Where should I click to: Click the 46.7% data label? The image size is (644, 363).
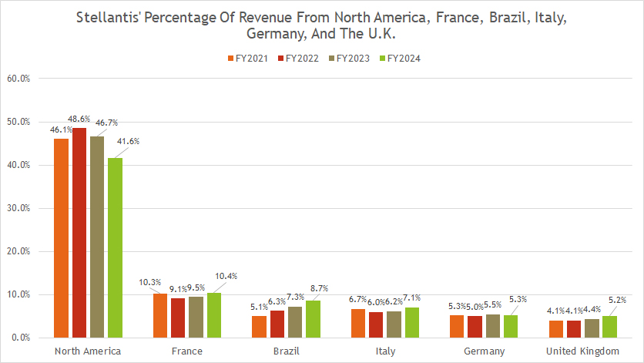(107, 123)
